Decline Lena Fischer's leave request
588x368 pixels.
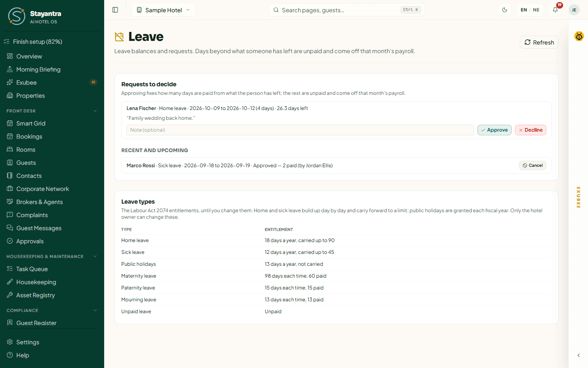pos(530,130)
